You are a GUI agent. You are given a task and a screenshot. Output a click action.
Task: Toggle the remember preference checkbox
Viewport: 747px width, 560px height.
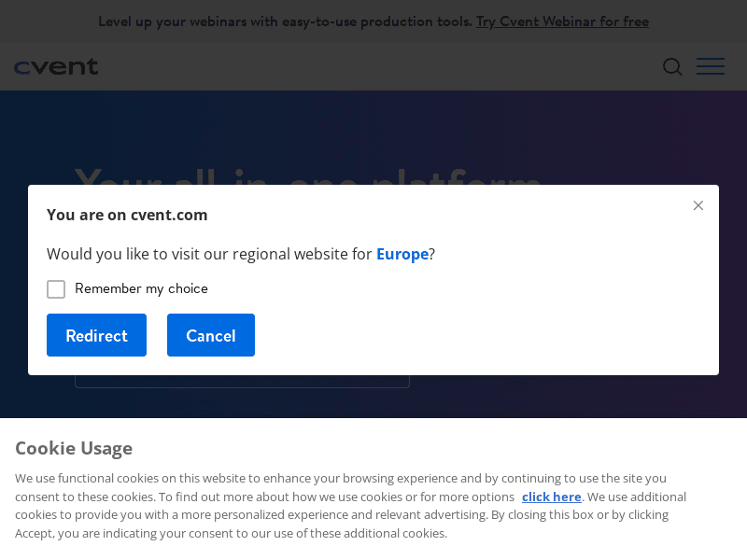coord(56,289)
